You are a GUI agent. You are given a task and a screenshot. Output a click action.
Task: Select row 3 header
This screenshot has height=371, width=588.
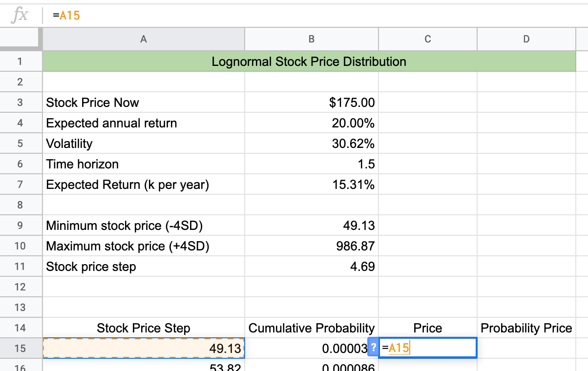pos(20,103)
